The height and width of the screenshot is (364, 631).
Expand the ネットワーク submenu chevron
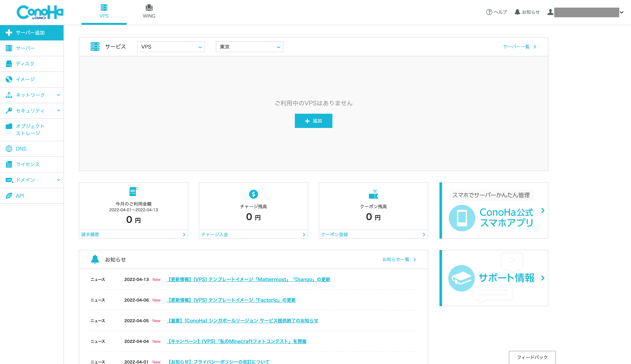click(x=59, y=95)
